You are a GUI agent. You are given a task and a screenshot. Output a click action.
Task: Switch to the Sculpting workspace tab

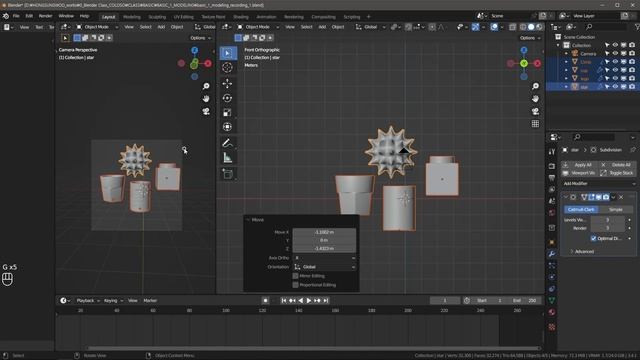[x=157, y=17]
